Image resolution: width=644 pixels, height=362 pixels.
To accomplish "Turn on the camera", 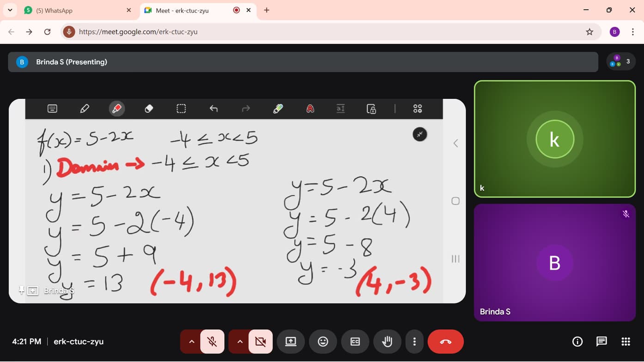I will pos(261,342).
